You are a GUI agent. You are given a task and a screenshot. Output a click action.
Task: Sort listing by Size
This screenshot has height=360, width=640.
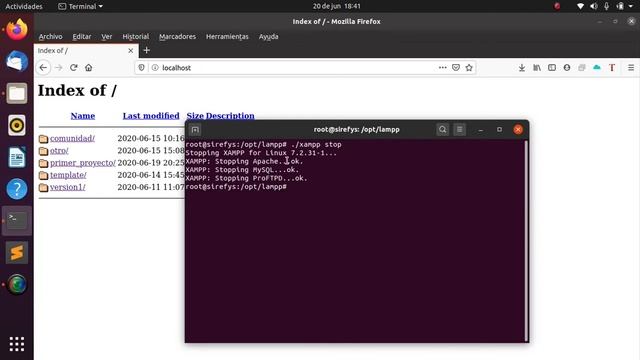click(195, 116)
